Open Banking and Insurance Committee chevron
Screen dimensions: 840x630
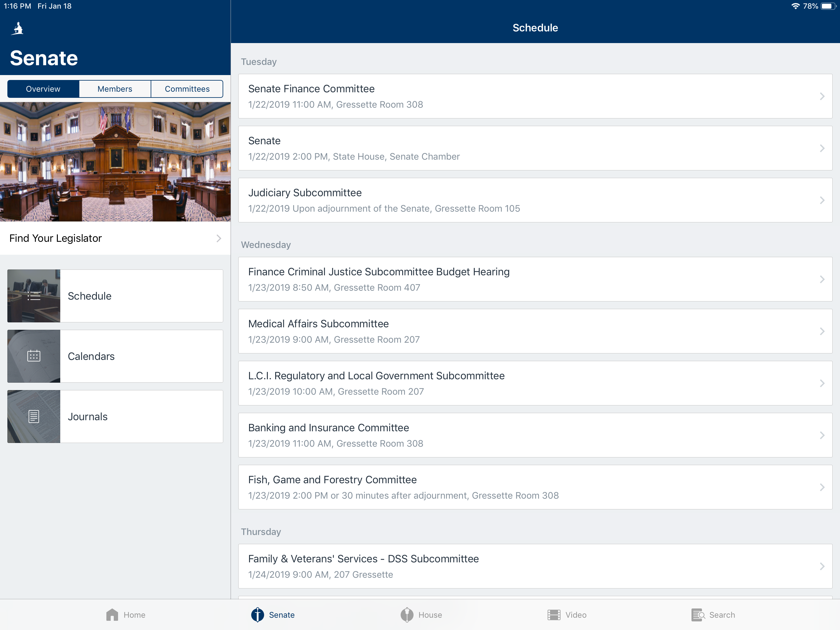[x=822, y=436]
